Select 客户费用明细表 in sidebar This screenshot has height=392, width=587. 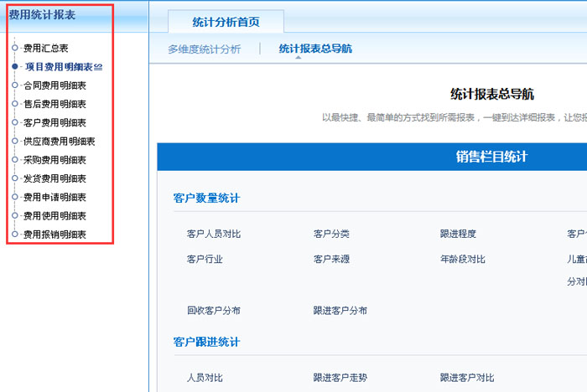pos(55,122)
